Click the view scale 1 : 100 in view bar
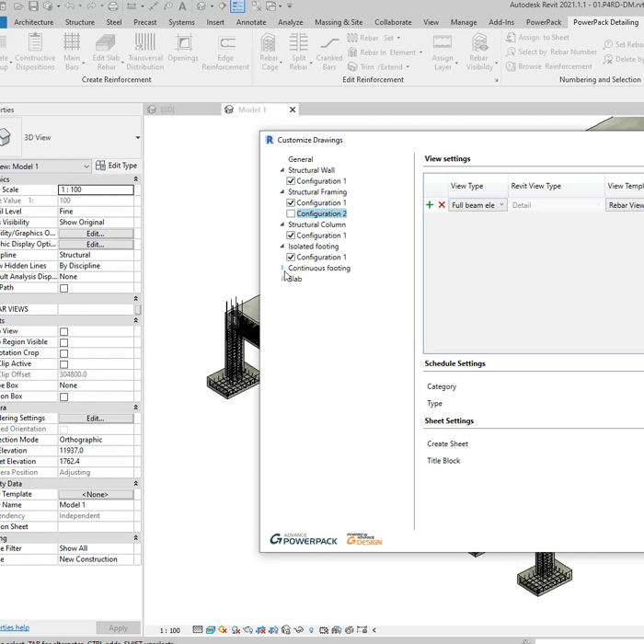Viewport: 644px width, 644px height. point(169,630)
